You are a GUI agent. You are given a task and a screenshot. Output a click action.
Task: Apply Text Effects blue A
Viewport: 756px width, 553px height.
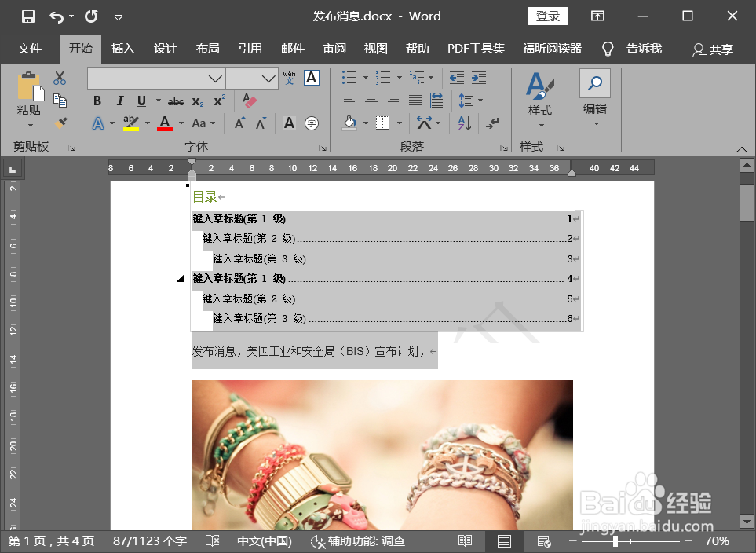point(98,123)
